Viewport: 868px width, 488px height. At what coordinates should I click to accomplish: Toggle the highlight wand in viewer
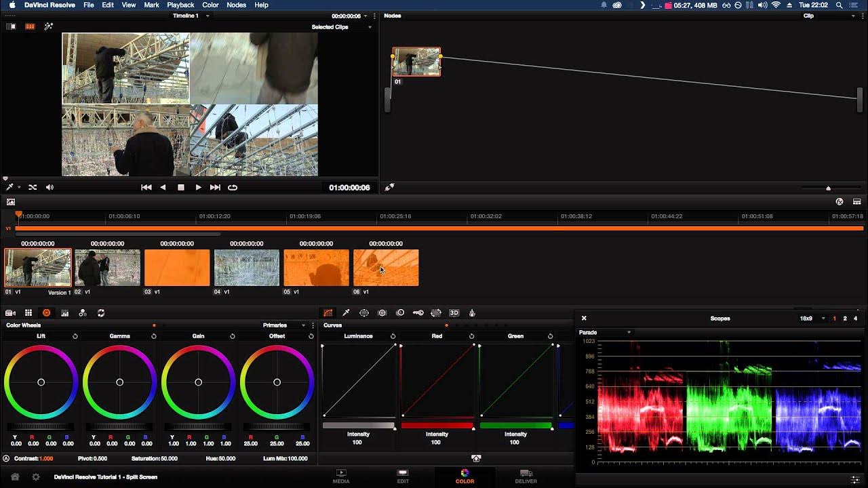tap(48, 27)
